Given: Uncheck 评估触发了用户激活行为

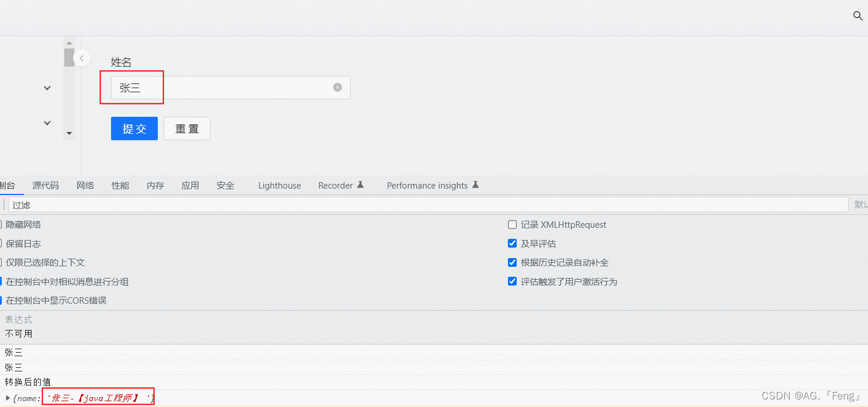Looking at the screenshot, I should (x=512, y=281).
